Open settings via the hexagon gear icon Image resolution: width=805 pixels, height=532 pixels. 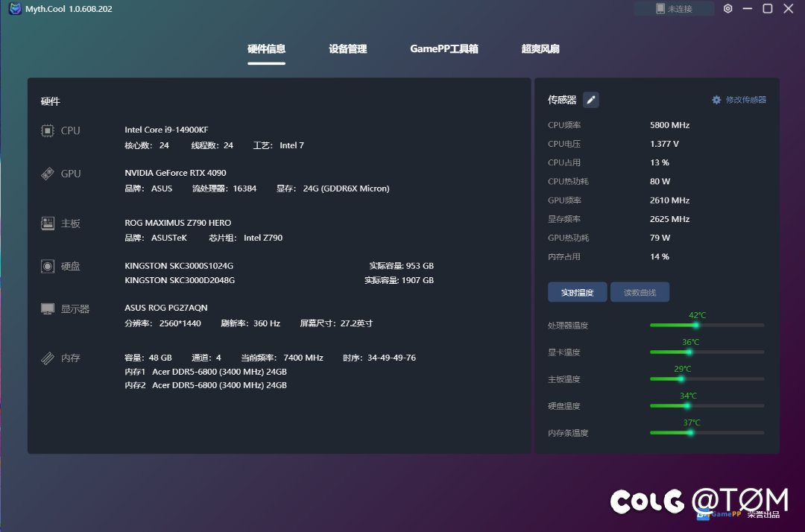pos(727,9)
